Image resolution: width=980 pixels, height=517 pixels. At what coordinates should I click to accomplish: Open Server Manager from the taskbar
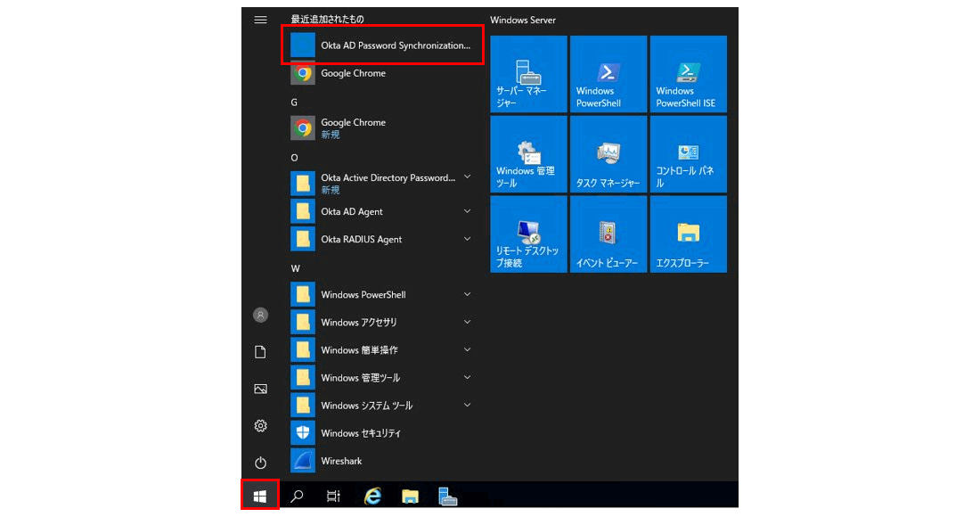click(447, 496)
